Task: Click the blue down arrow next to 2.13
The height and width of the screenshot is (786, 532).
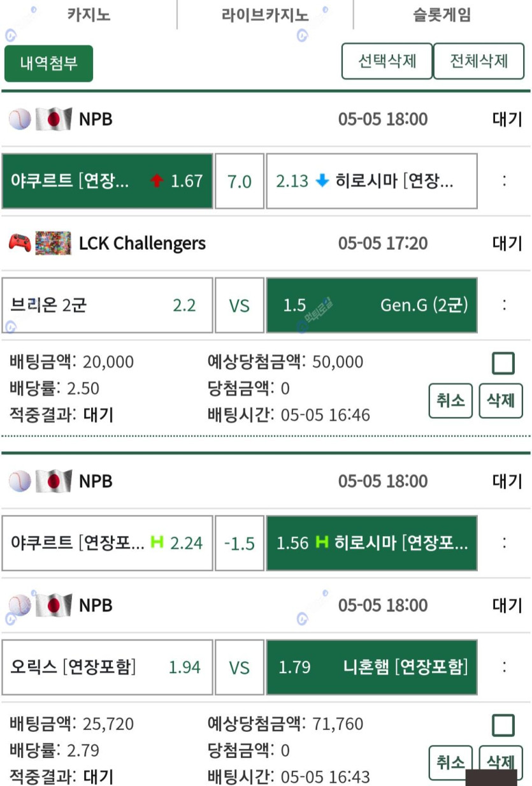Action: (322, 181)
